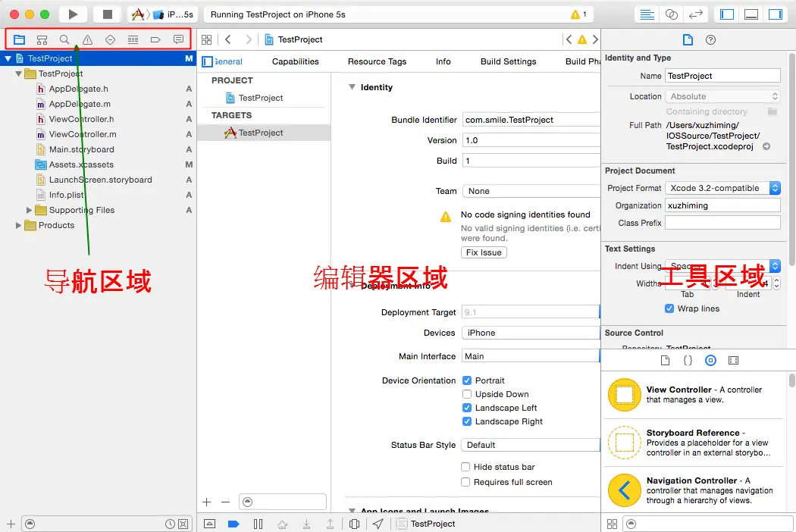This screenshot has height=532, width=796.
Task: Toggle the left Navigator pane visibility
Action: click(727, 14)
